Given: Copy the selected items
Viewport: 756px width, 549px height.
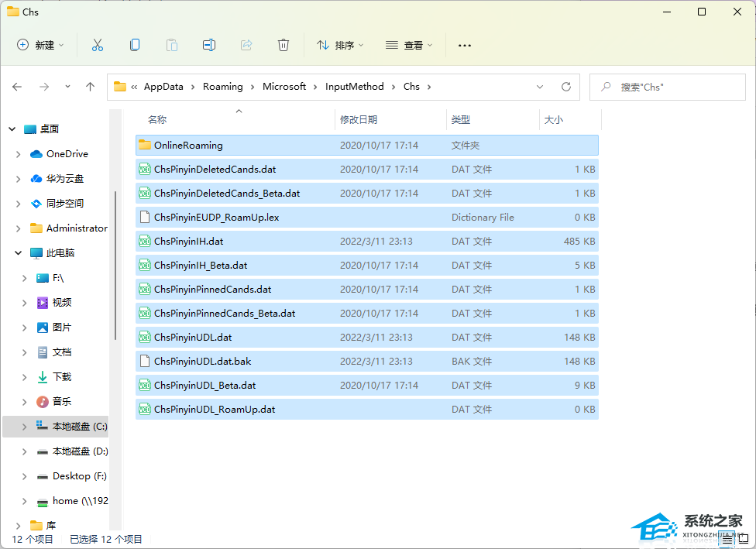Looking at the screenshot, I should pyautogui.click(x=134, y=45).
